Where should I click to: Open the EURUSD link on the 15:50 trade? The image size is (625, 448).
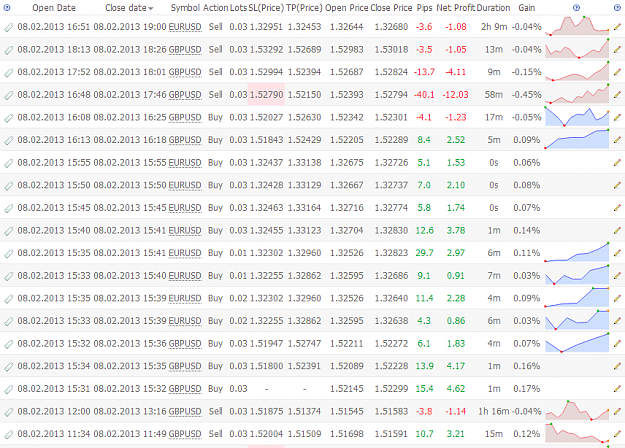point(185,185)
